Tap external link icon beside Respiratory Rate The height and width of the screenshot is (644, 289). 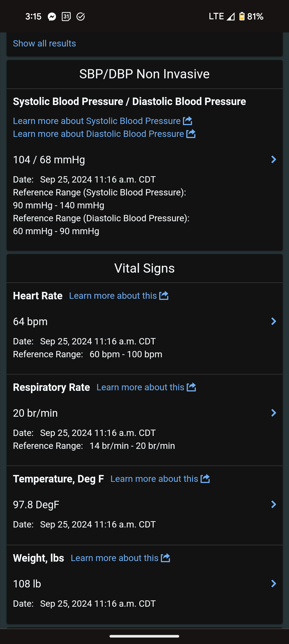pos(191,387)
